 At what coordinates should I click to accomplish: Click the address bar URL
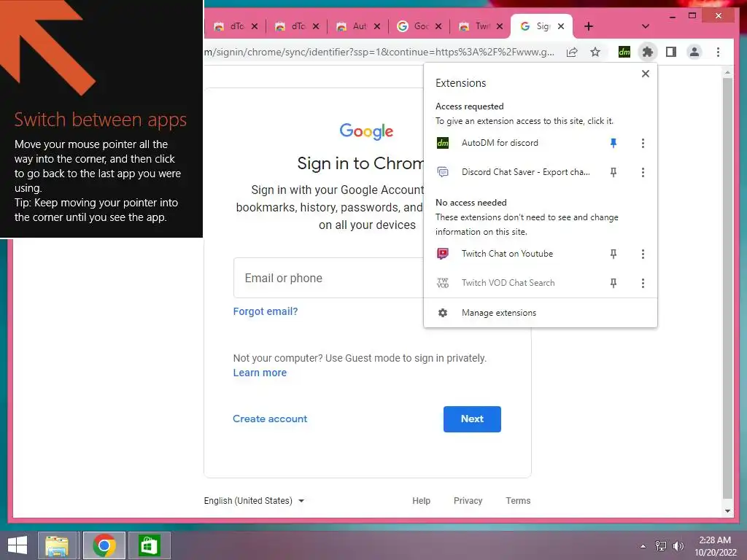coord(379,52)
